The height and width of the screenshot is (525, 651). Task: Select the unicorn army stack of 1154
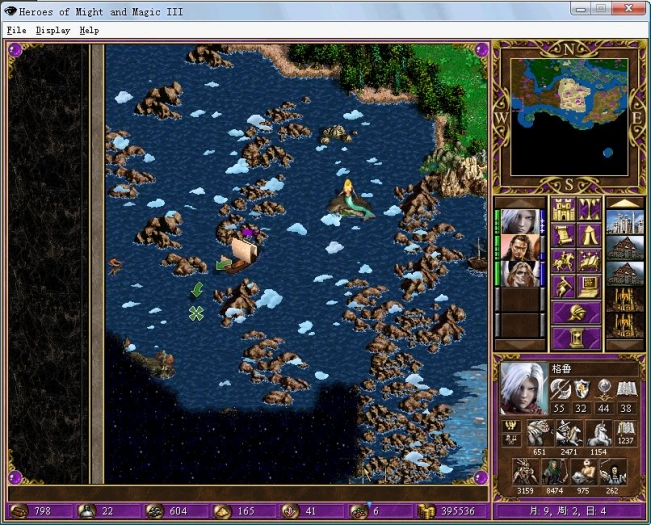click(x=598, y=433)
